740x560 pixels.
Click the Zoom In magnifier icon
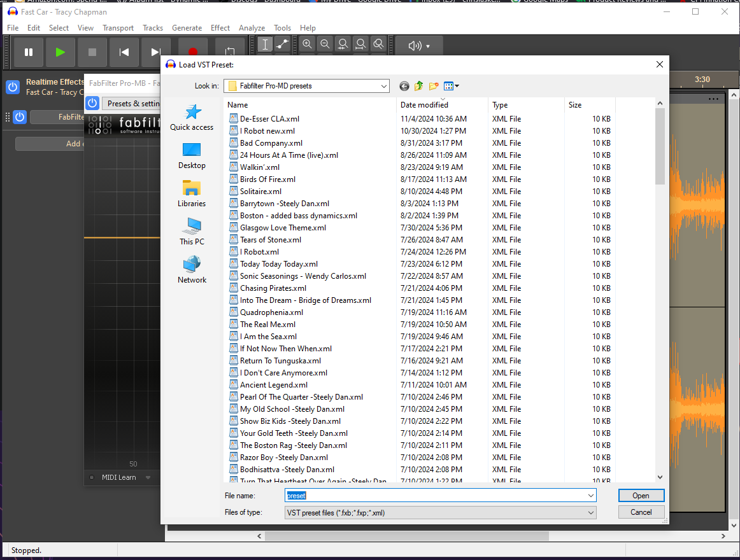tap(307, 45)
